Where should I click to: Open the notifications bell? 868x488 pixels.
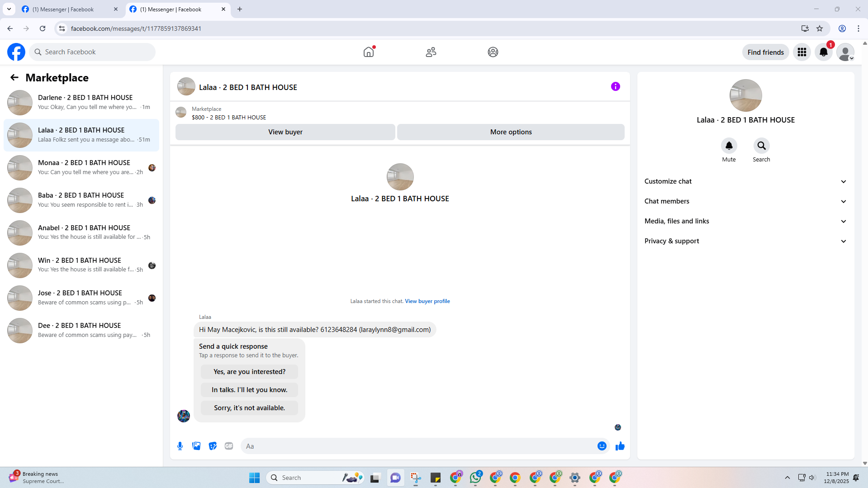[824, 52]
